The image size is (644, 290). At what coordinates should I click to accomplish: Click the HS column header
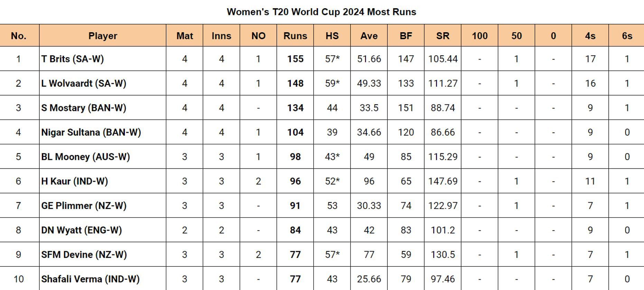tap(332, 36)
